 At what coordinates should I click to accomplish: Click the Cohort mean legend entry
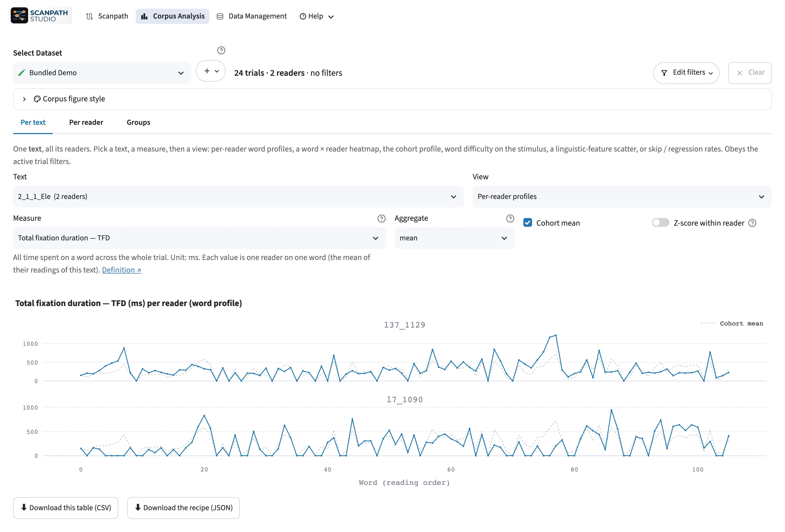click(732, 323)
